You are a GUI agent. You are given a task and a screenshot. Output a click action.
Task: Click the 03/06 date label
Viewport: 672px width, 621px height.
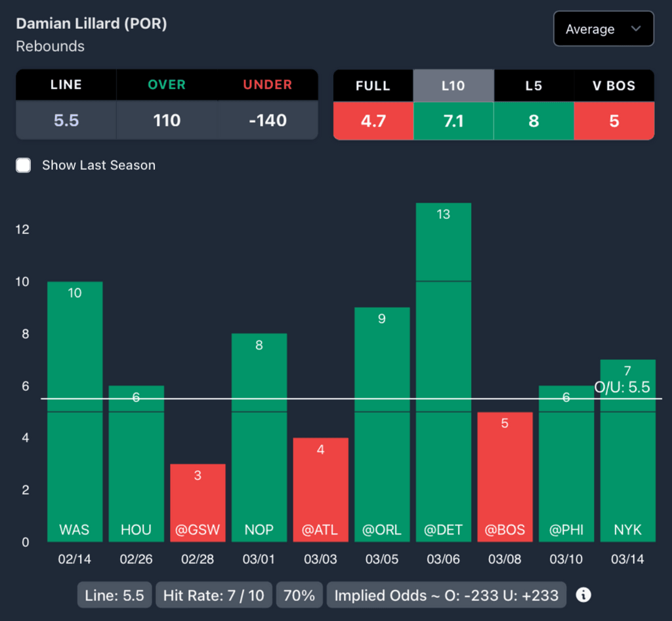click(x=444, y=559)
